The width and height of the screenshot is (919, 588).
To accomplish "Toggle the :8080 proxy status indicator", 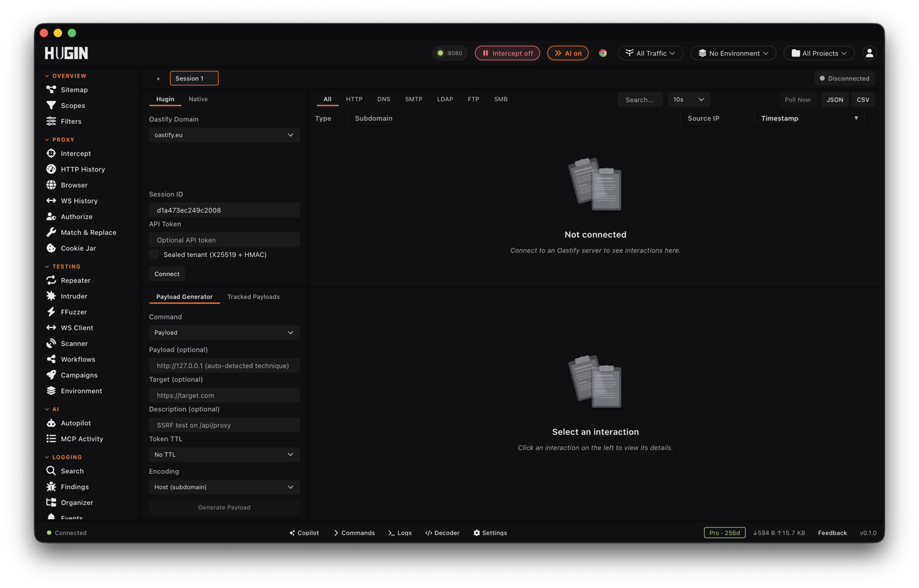I will pos(450,53).
